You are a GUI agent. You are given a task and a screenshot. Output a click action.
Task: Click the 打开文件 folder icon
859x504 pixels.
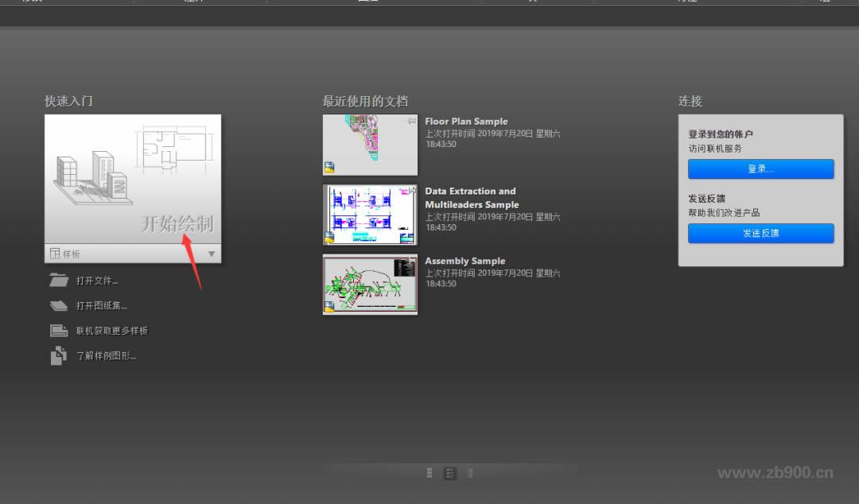click(59, 280)
